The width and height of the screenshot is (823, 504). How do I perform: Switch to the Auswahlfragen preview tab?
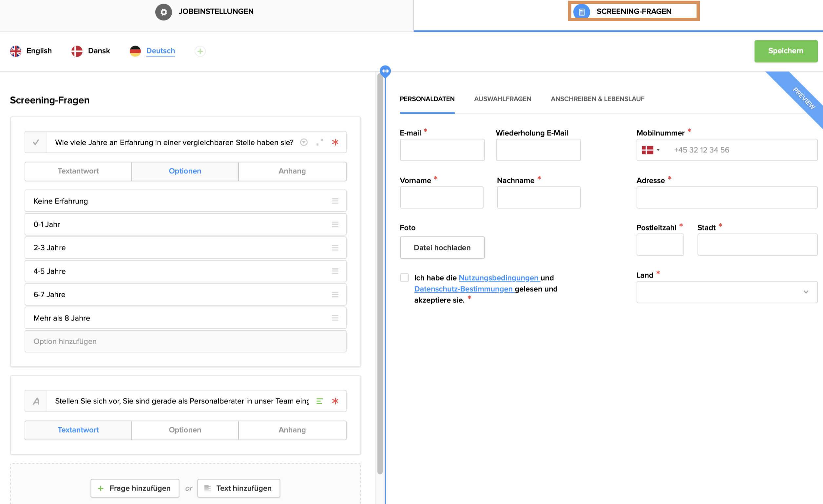click(502, 99)
